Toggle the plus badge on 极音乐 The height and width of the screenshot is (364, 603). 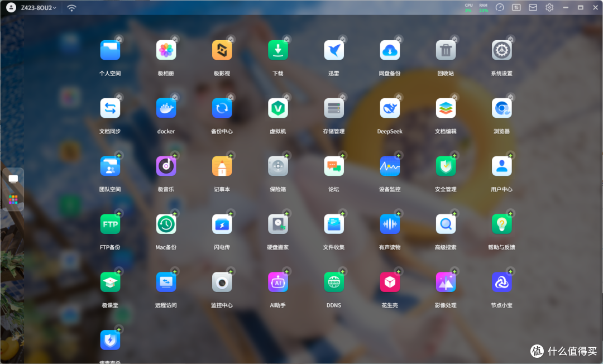pyautogui.click(x=175, y=156)
